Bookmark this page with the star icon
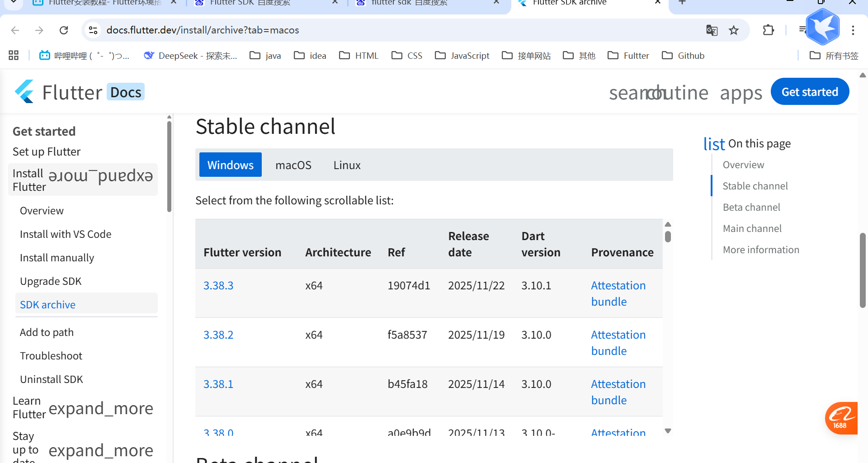 coord(734,30)
